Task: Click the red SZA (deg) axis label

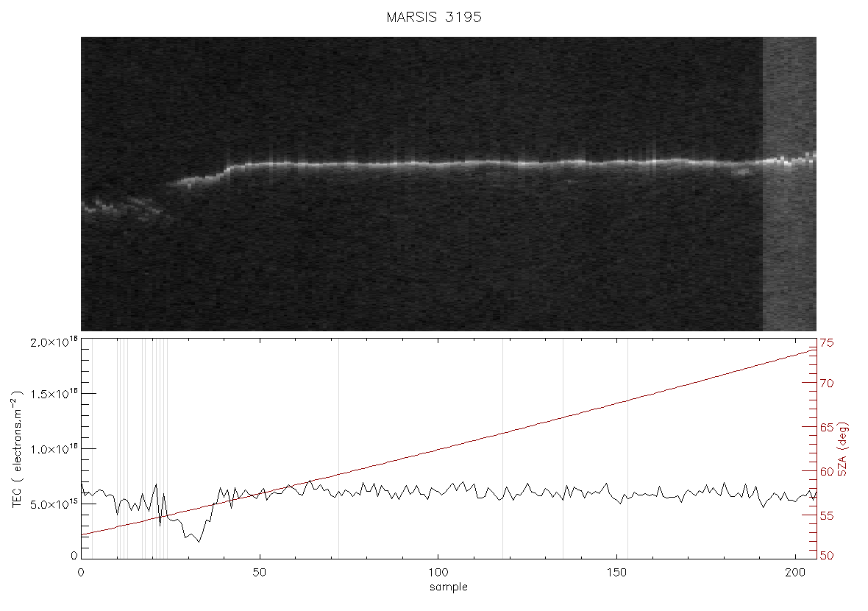Action: pyautogui.click(x=842, y=449)
